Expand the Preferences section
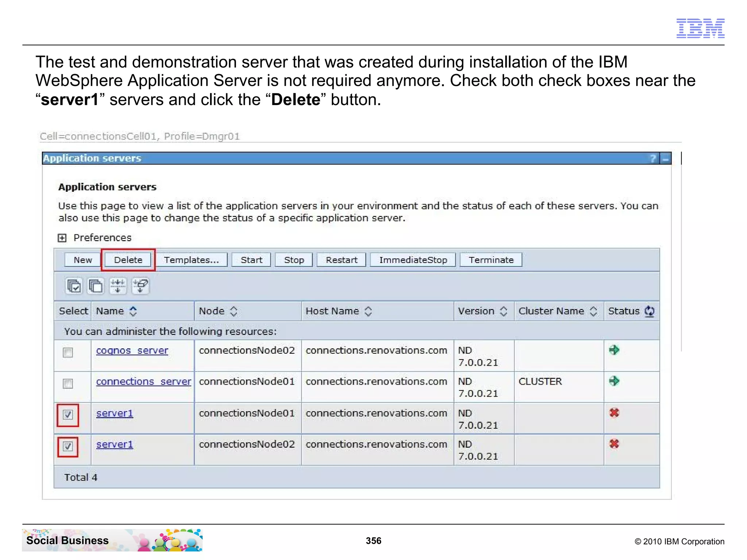This screenshot has height=560, width=747. [62, 238]
